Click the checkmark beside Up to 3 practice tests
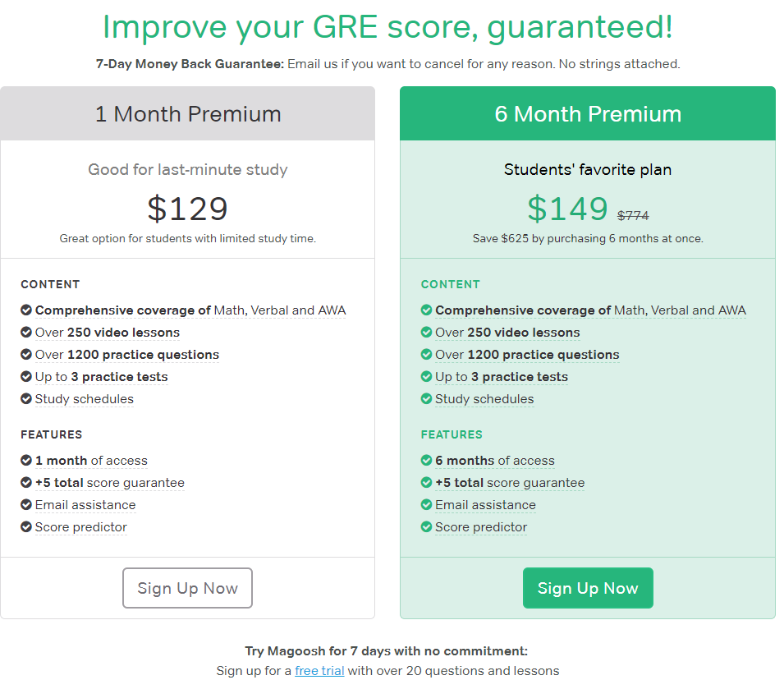Viewport: 784px width, 689px height. click(x=25, y=376)
